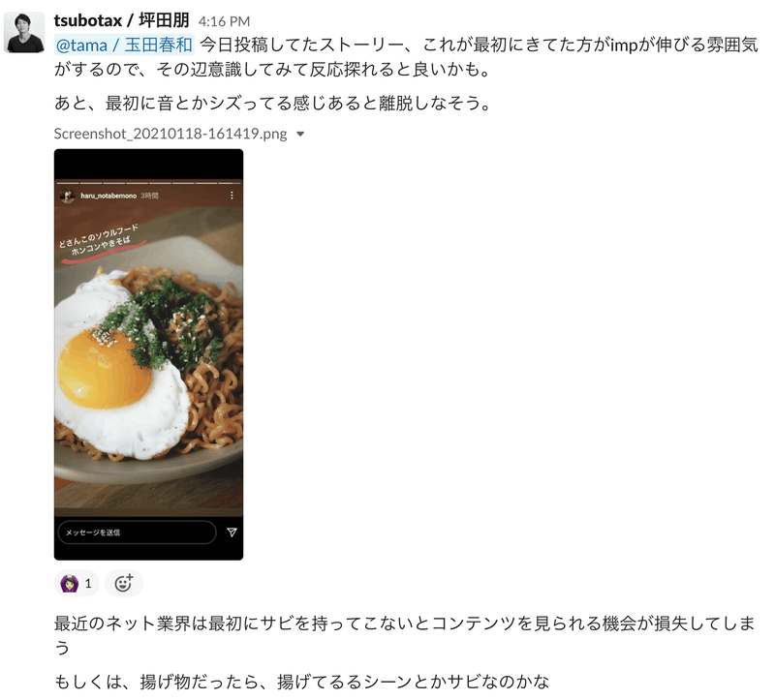Screen dimensions: 775x700
Task: Click the 3時間 time label in the story
Action: [149, 196]
